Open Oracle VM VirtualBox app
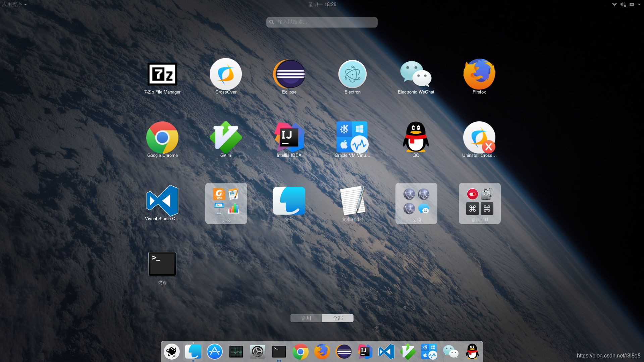Viewport: 644px width, 362px height. click(352, 137)
